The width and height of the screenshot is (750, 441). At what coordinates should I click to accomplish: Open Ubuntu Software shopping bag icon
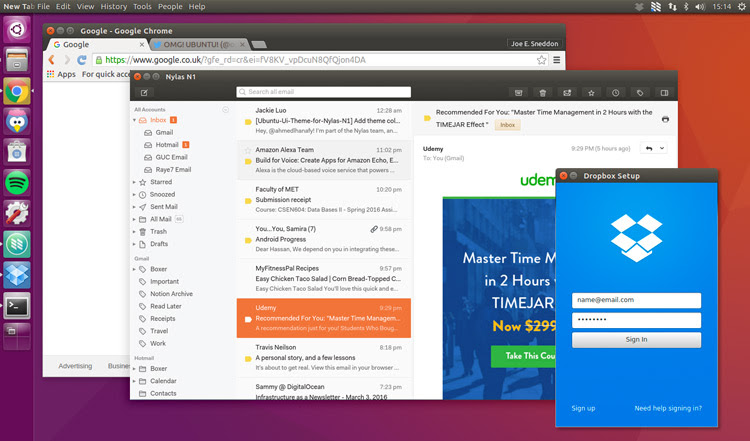tap(17, 152)
